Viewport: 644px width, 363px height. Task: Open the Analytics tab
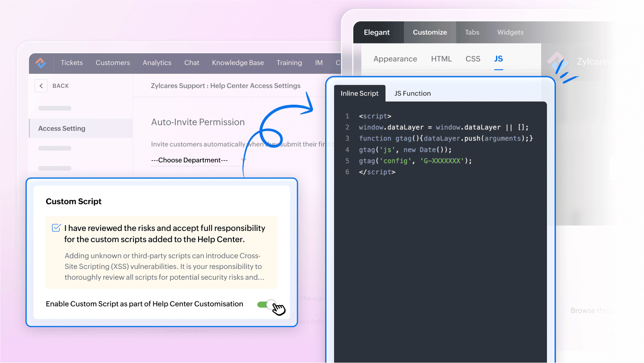click(x=157, y=63)
